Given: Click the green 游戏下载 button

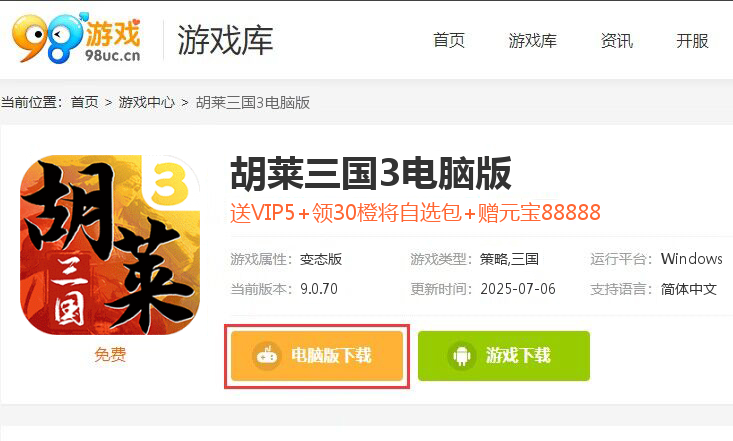Looking at the screenshot, I should tap(504, 356).
